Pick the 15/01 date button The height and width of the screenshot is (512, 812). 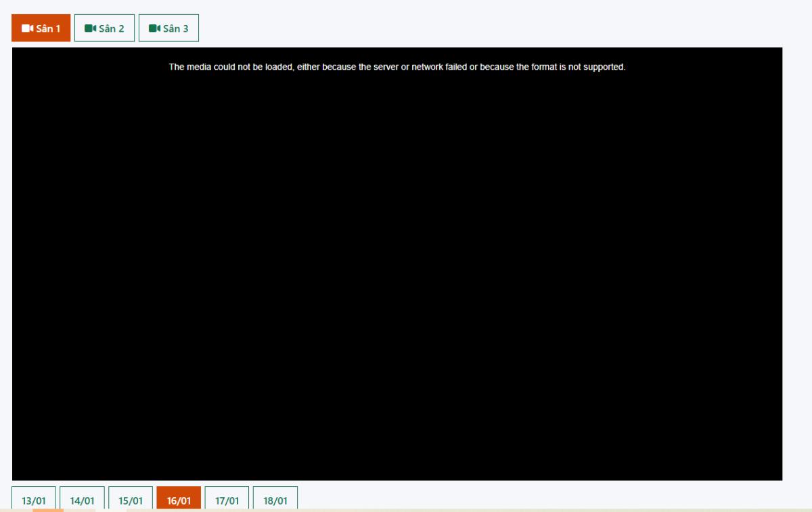click(x=131, y=500)
